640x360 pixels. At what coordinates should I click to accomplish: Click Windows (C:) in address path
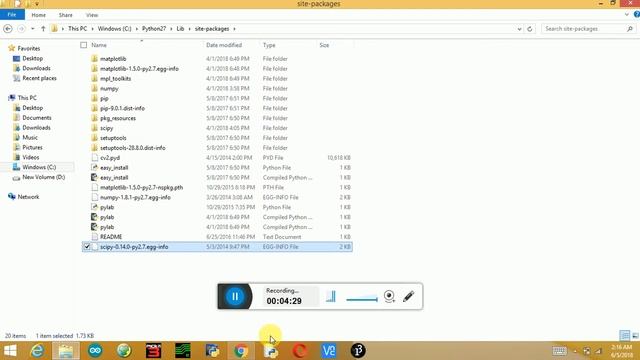point(114,29)
